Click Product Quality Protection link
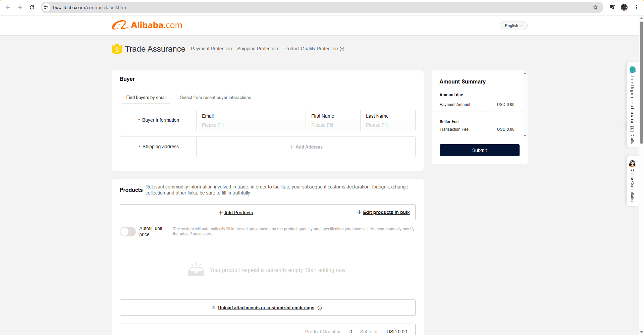This screenshot has height=335, width=644. click(x=311, y=49)
